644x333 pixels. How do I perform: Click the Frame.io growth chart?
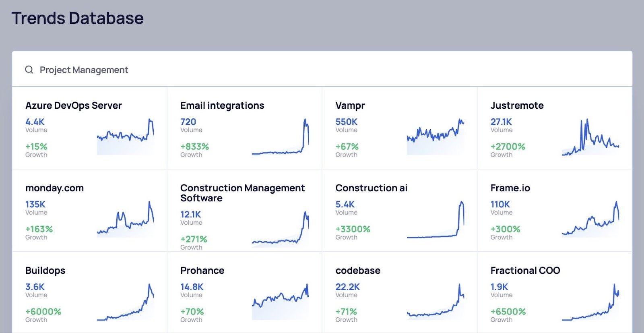[x=590, y=219]
